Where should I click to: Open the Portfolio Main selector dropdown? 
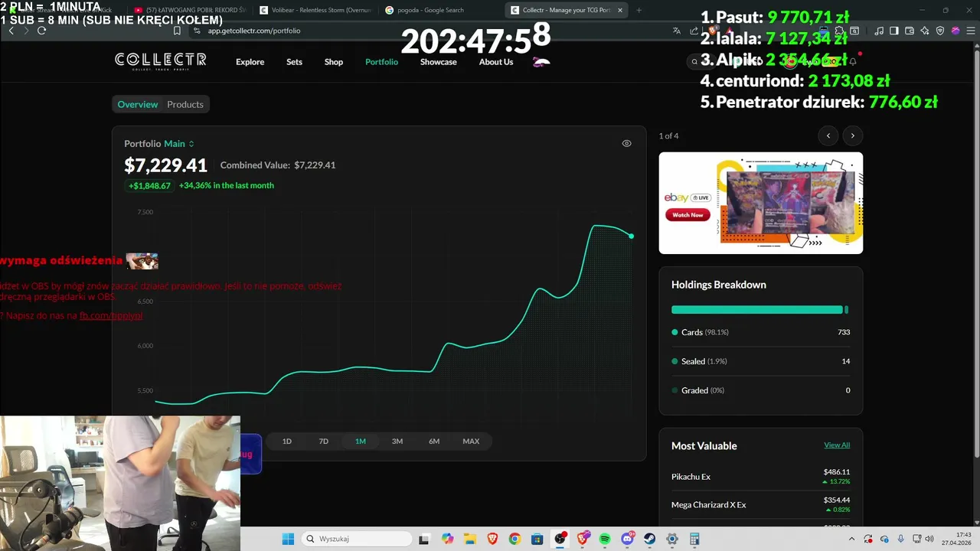tap(179, 144)
